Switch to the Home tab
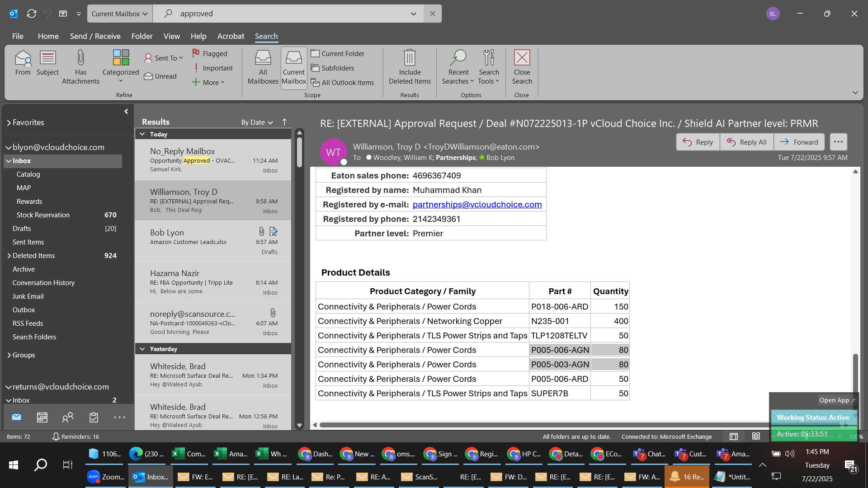Viewport: 868px width, 488px height. pyautogui.click(x=48, y=36)
